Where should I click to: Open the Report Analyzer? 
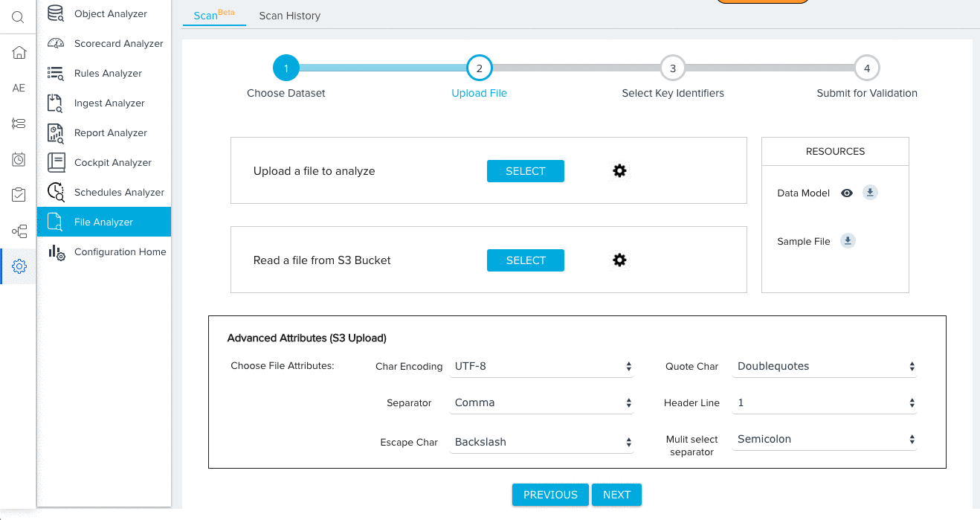point(110,132)
